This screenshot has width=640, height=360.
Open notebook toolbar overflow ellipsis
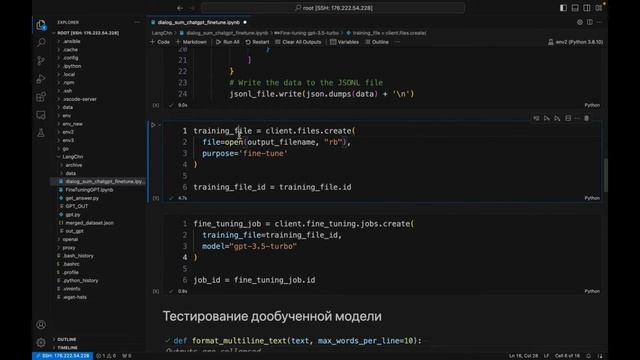pos(397,42)
